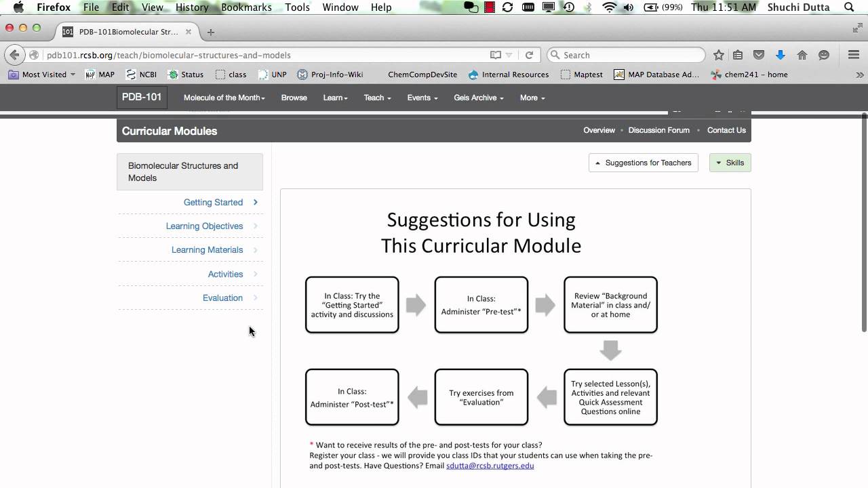Collapse the Suggestions for Teachers panel
Screen dimensions: 868x488
644,163
